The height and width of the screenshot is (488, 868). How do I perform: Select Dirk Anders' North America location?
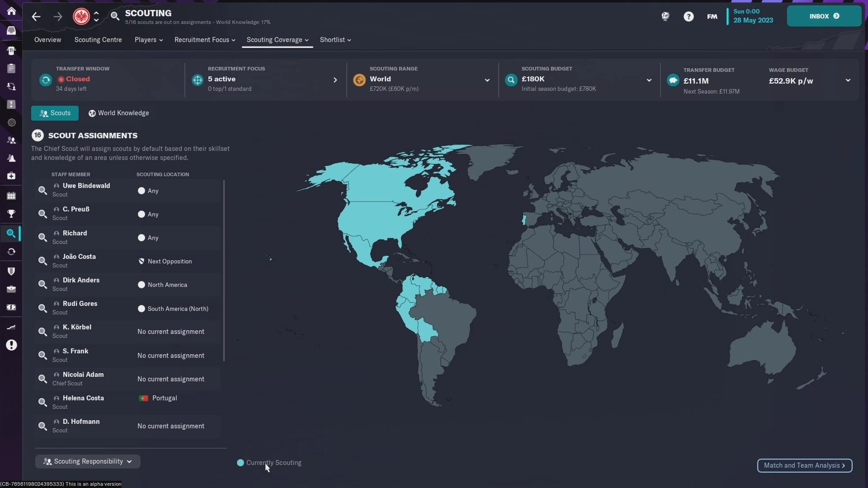click(162, 285)
